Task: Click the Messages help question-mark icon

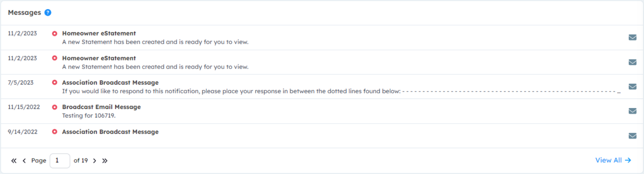Action: pyautogui.click(x=48, y=13)
